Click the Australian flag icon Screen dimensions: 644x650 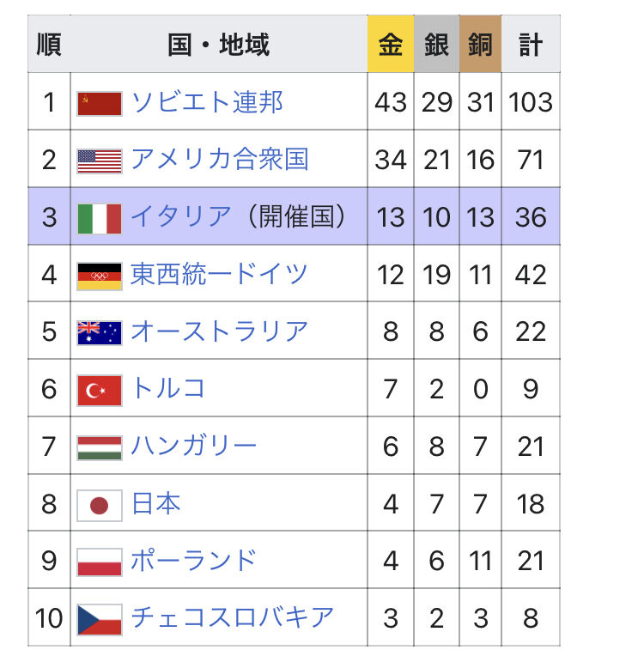pos(100,331)
